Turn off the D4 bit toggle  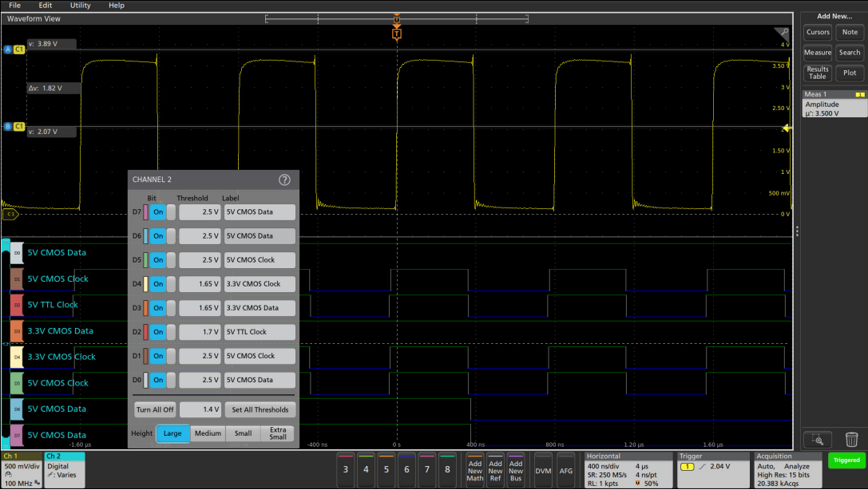click(163, 284)
